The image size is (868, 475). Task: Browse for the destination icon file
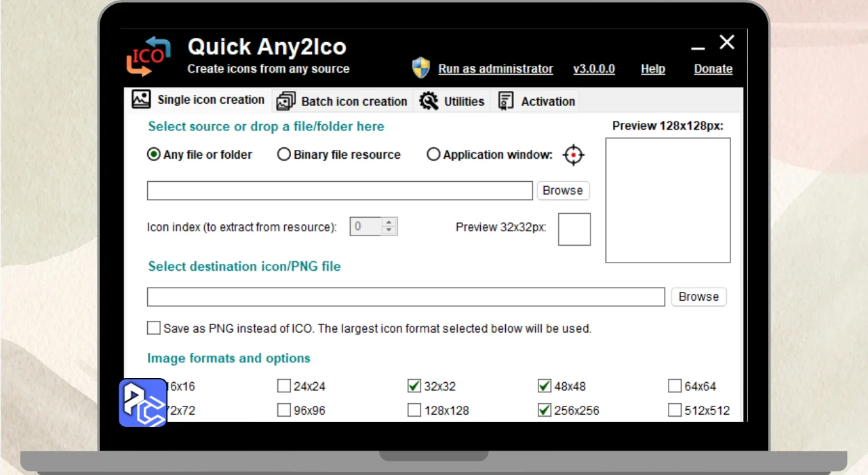tap(698, 297)
